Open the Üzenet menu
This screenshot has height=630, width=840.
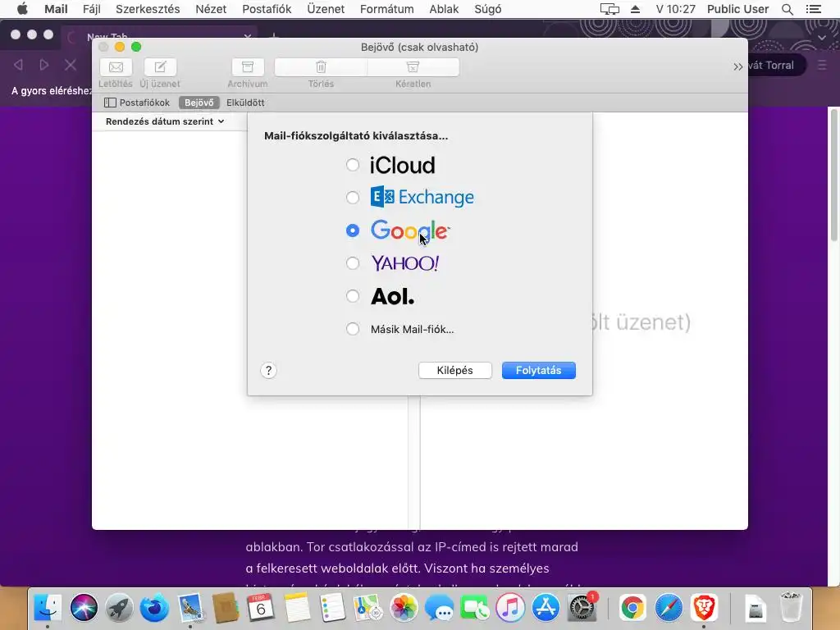[326, 9]
